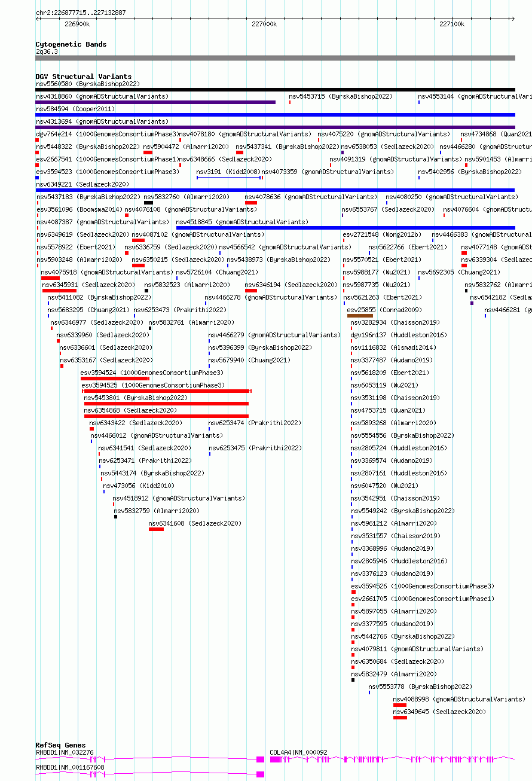
Task: Click nsv4753715 (Quan2021) label
Action: tap(388, 411)
